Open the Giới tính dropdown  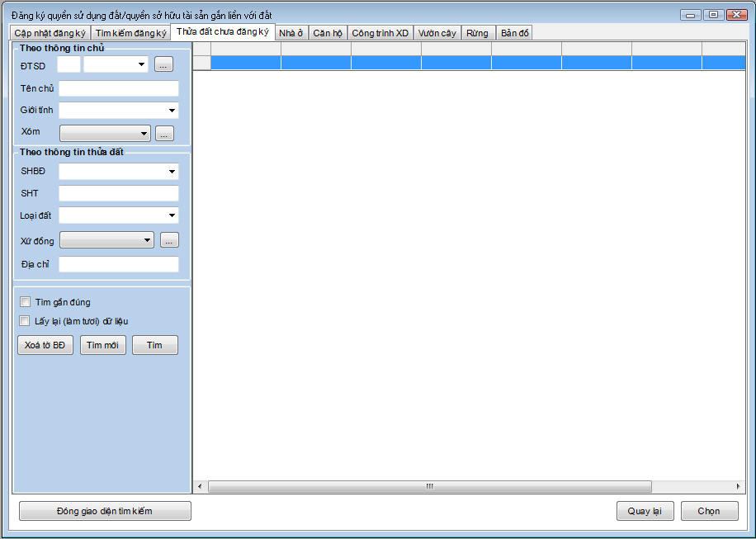coord(172,111)
